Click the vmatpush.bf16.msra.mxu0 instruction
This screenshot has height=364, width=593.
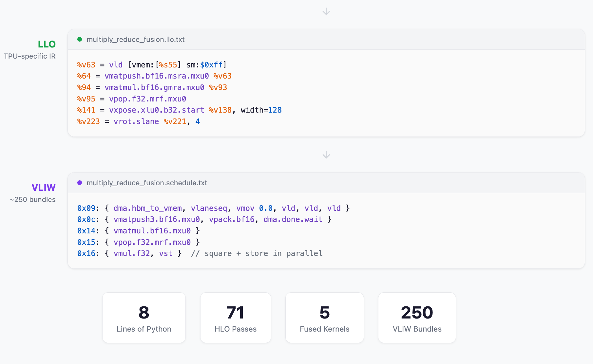point(157,76)
